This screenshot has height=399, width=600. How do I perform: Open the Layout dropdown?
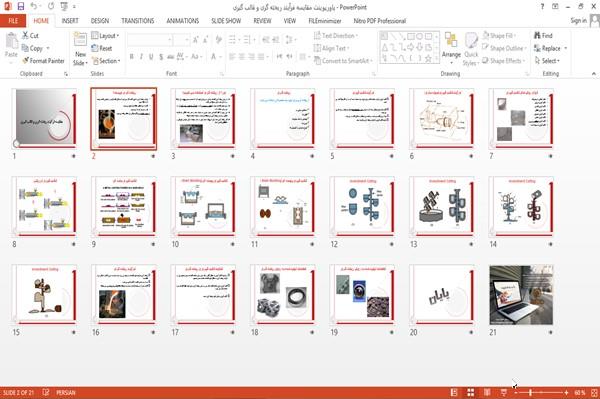105,36
